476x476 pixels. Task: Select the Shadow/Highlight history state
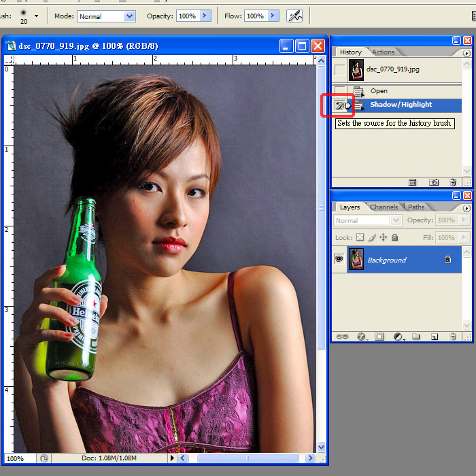click(401, 105)
